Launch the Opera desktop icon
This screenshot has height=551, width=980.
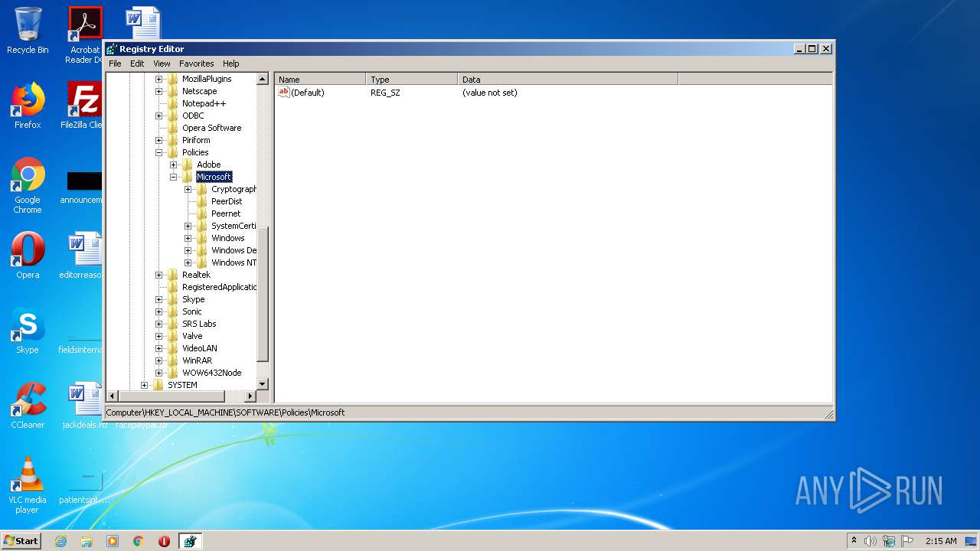28,256
